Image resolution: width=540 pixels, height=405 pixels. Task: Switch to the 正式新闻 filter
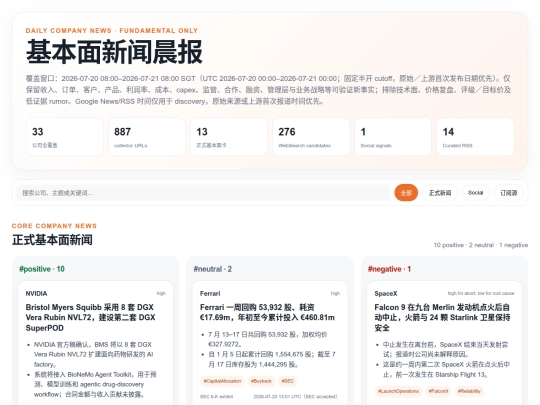point(440,193)
